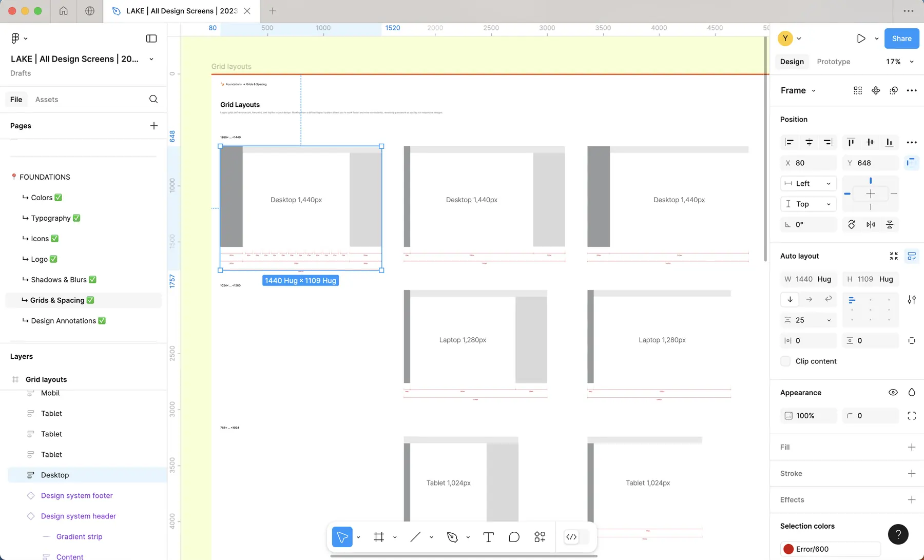Click individual corner radius icon
This screenshot has height=560, width=924.
(912, 416)
